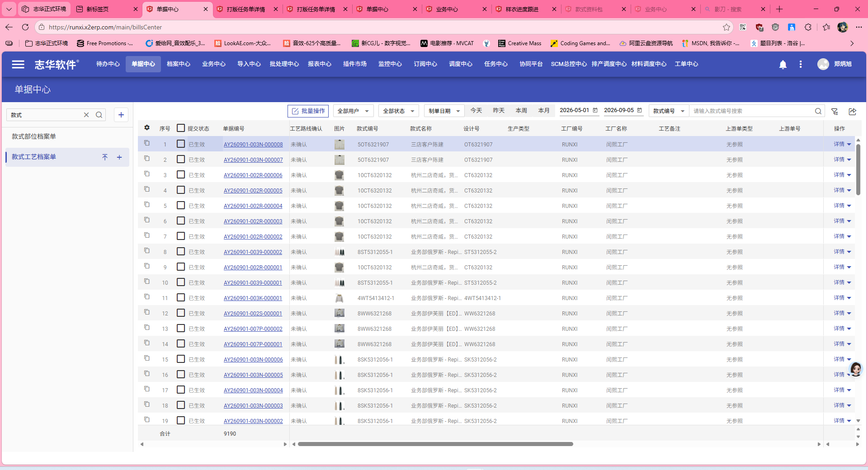Image resolution: width=868 pixels, height=470 pixels.
Task: Switch to 样衣进度跟进 browser tab
Action: (522, 9)
